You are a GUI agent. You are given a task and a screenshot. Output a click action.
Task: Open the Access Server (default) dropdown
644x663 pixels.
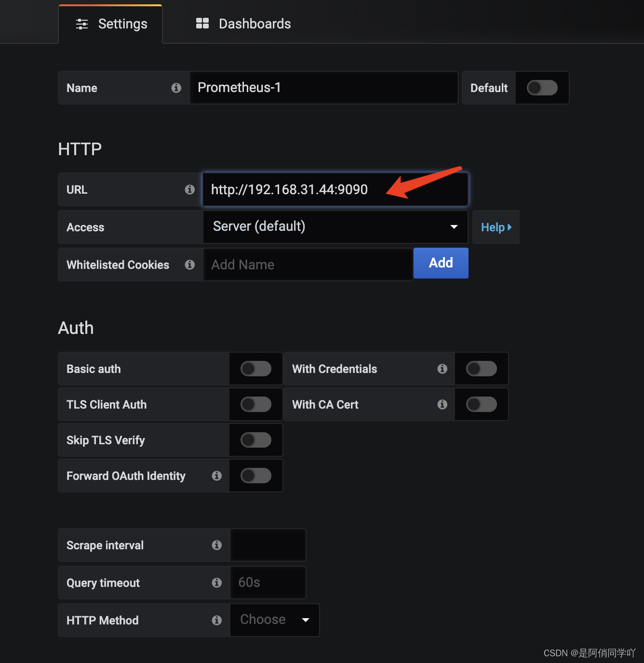[335, 227]
